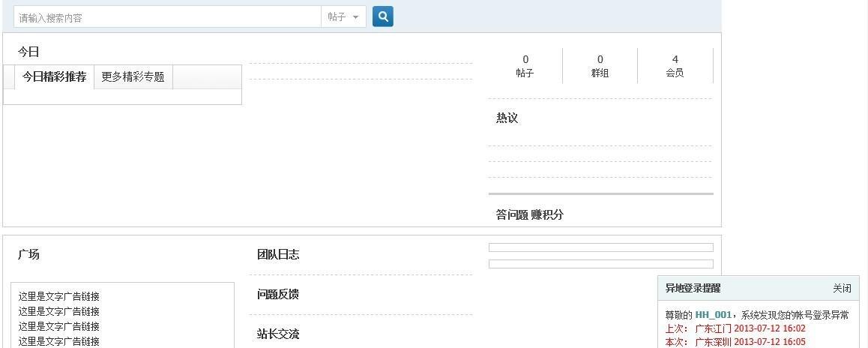The height and width of the screenshot is (348, 868).
Task: Open the 帖子 search type dropdown
Action: pyautogui.click(x=343, y=17)
